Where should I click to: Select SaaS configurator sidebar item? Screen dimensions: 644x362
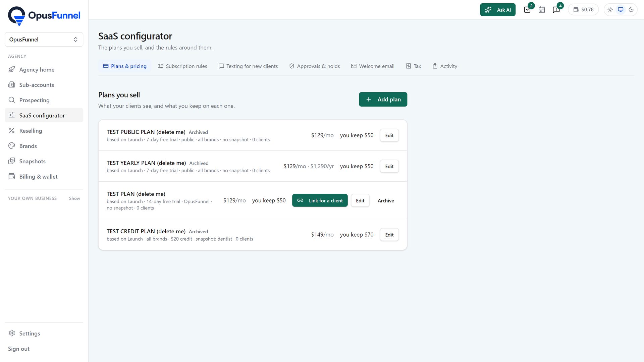pos(44,115)
